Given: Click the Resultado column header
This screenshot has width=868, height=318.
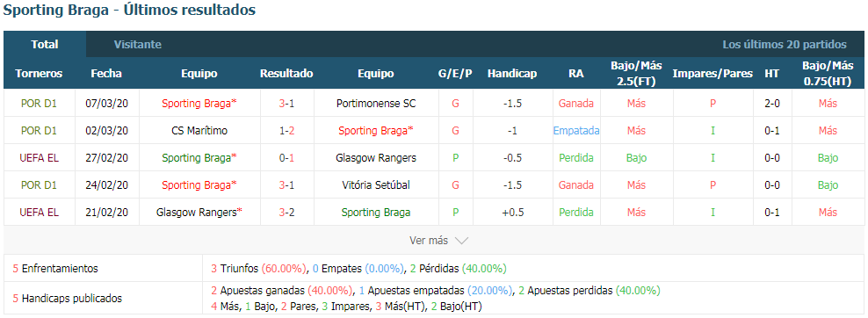Looking at the screenshot, I should tap(286, 74).
